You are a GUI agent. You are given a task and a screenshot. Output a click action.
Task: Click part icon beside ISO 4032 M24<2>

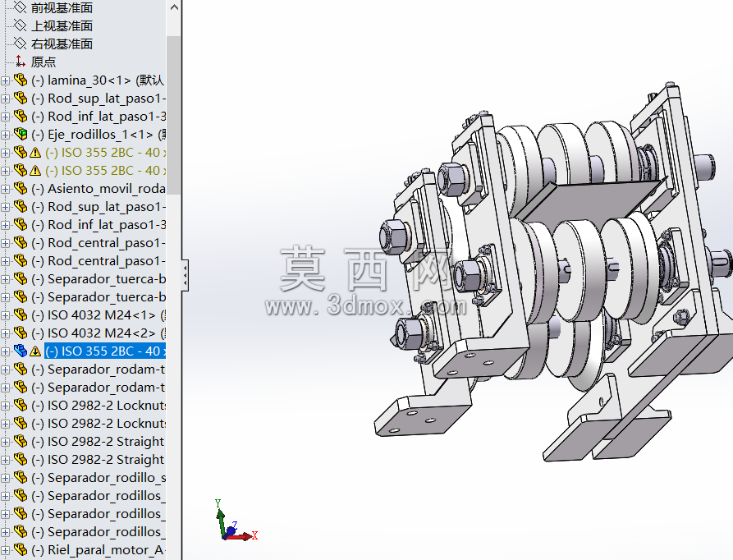[x=20, y=333]
